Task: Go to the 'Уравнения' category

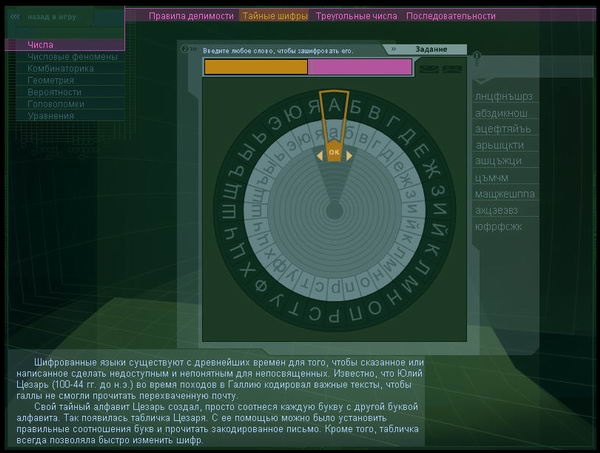Action: 52,116
